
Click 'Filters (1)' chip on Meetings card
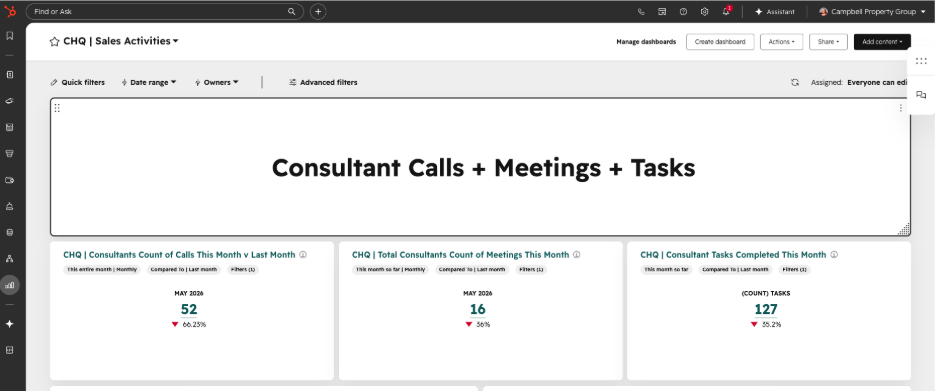coord(531,270)
